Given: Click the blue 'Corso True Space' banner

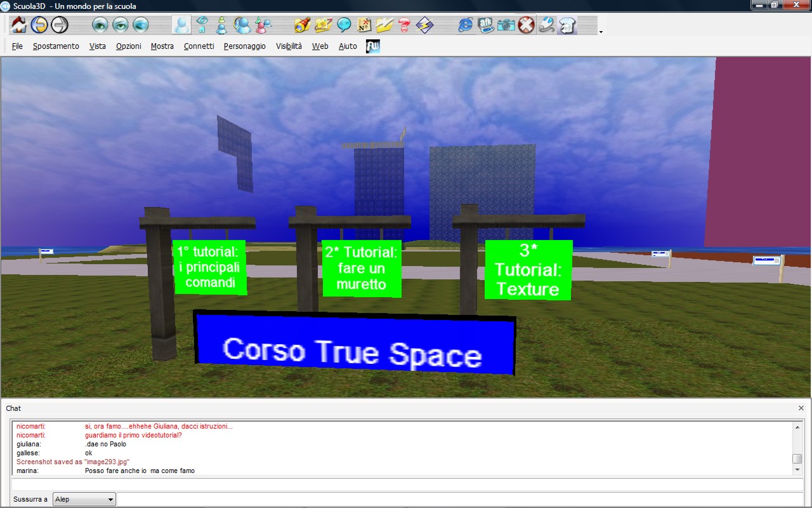Looking at the screenshot, I should (354, 342).
